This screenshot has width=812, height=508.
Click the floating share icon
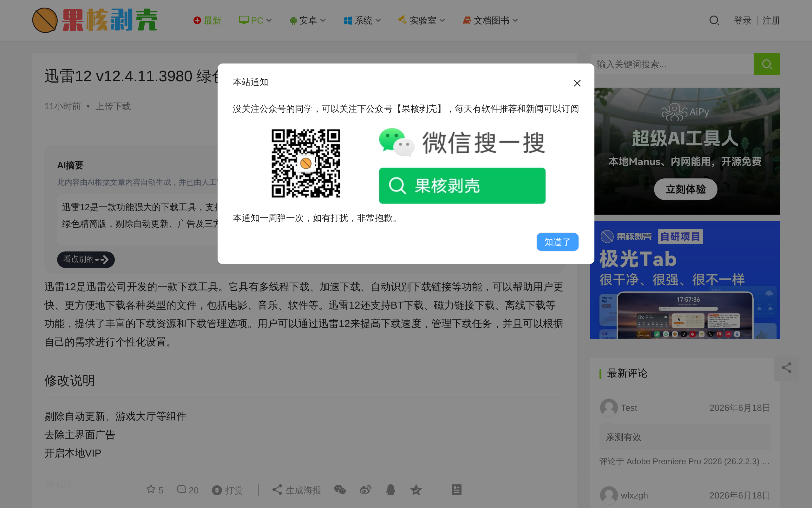coord(787,368)
